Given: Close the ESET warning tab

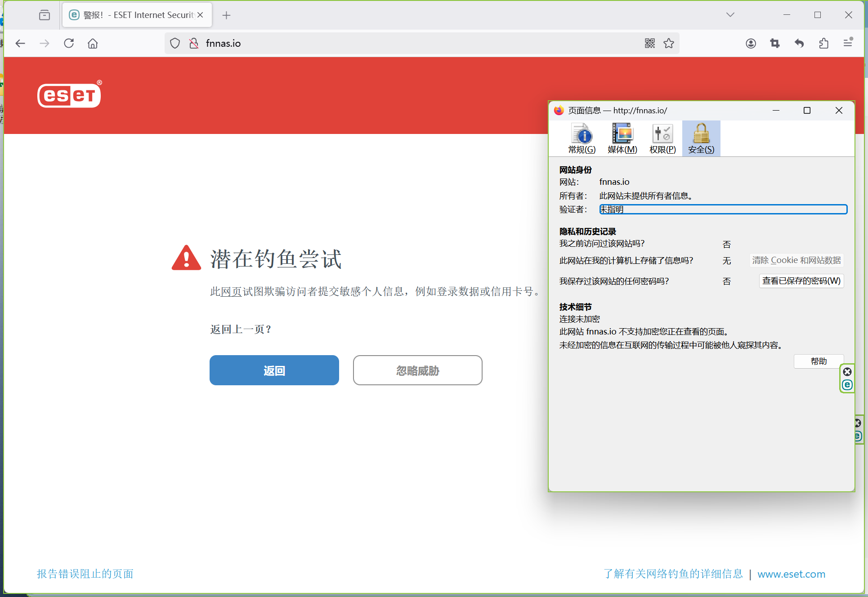Looking at the screenshot, I should tap(201, 15).
